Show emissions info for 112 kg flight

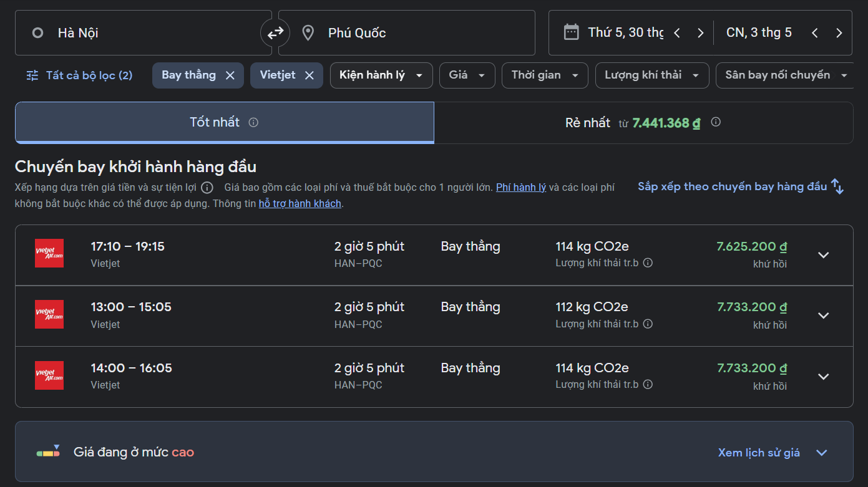coord(648,324)
